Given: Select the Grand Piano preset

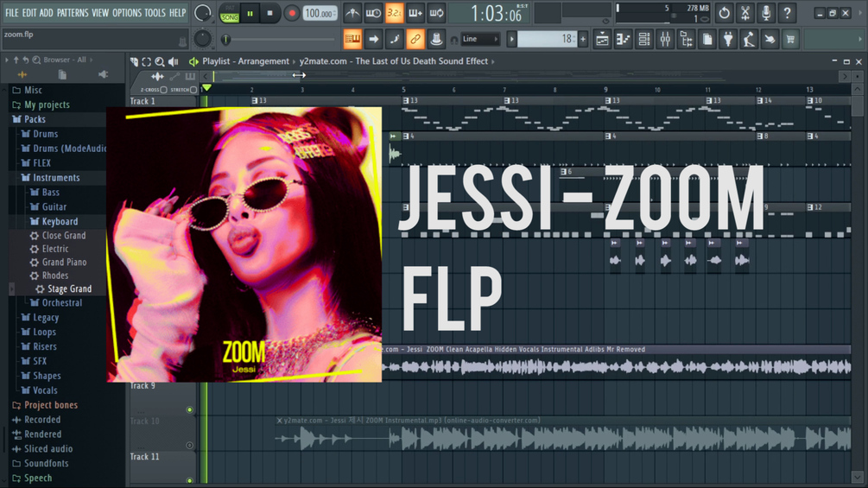Looking at the screenshot, I should point(64,263).
